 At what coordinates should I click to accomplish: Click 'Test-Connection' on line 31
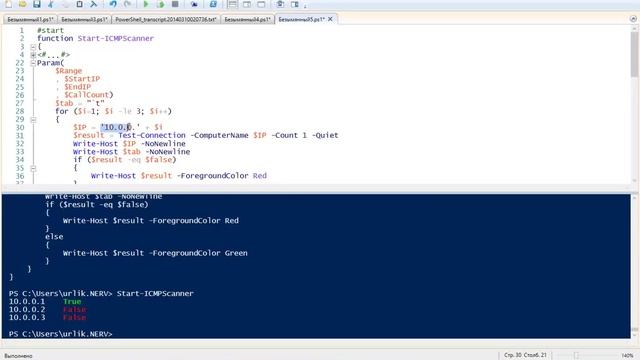pyautogui.click(x=152, y=135)
